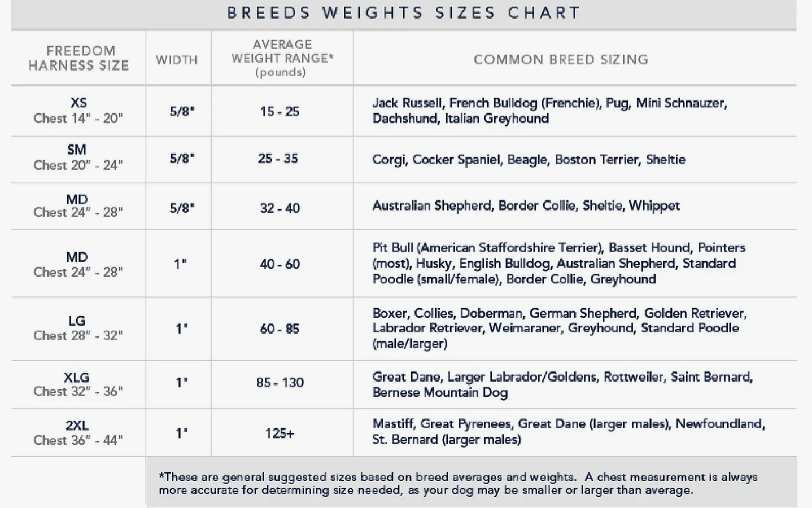
Task: Select the XLG Chest 32"-36" size cell
Action: pyautogui.click(x=78, y=384)
